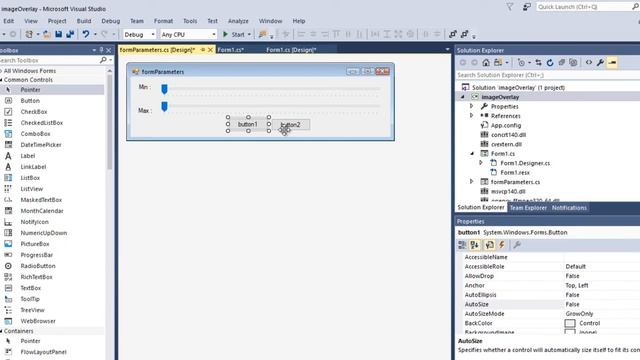
Task: Click Refresh icon in Solution Explorer toolbar
Action: (x=550, y=62)
